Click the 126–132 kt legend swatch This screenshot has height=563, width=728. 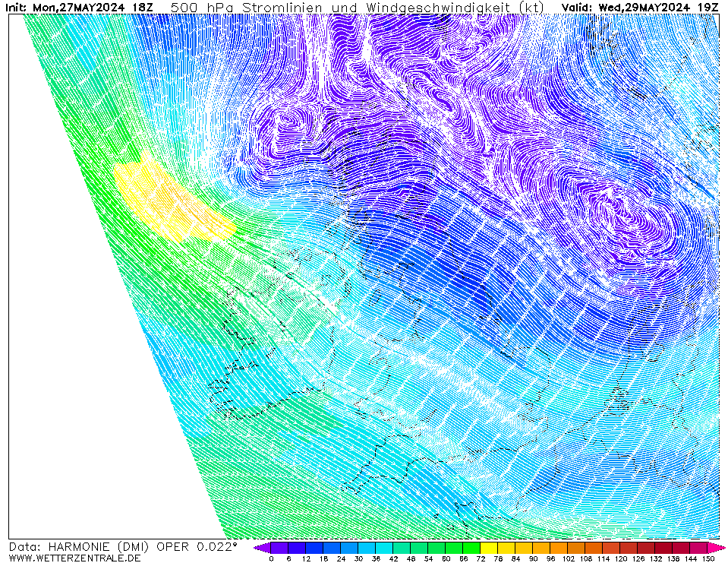coord(646,548)
